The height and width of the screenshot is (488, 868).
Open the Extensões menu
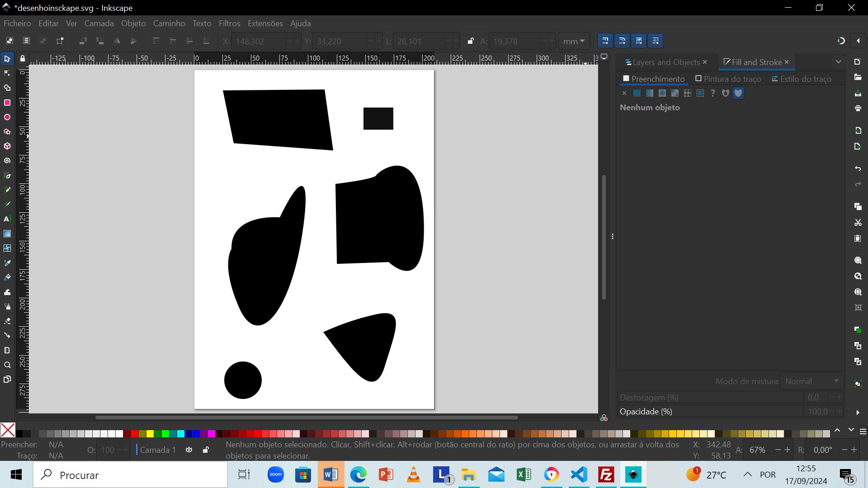pyautogui.click(x=264, y=23)
